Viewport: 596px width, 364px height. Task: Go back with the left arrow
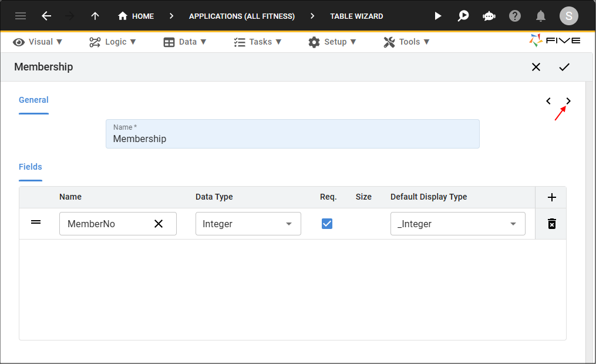[46, 16]
